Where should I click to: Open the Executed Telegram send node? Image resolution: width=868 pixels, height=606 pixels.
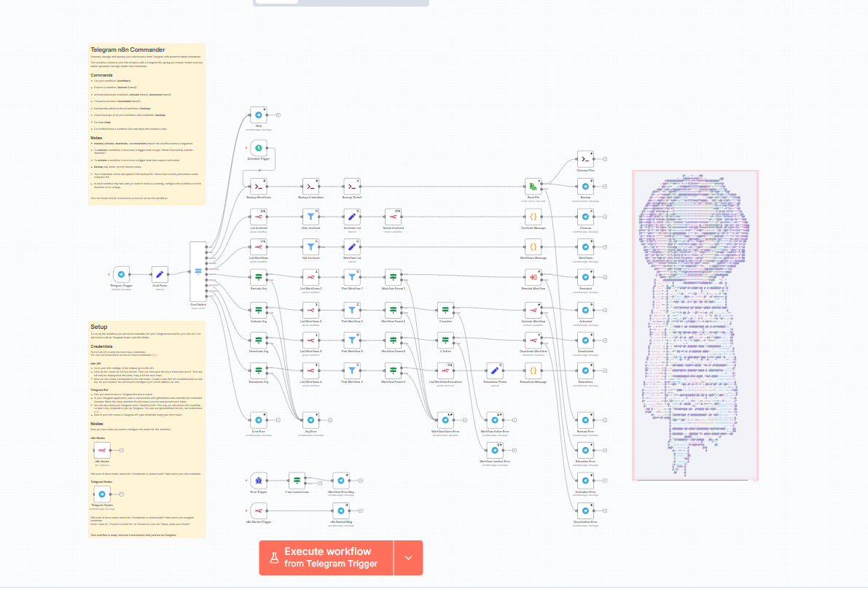[585, 278]
